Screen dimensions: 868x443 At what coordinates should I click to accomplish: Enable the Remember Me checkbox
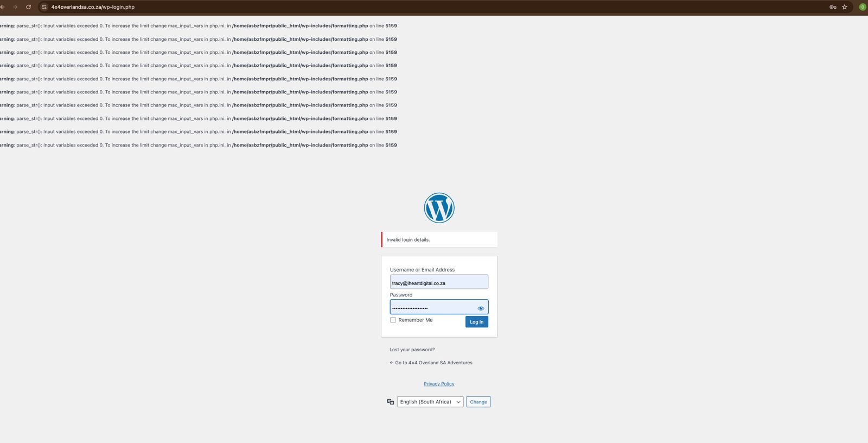(x=393, y=320)
